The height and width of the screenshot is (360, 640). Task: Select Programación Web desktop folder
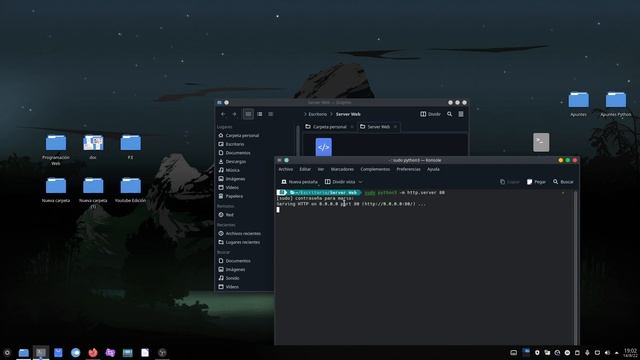tap(56, 149)
